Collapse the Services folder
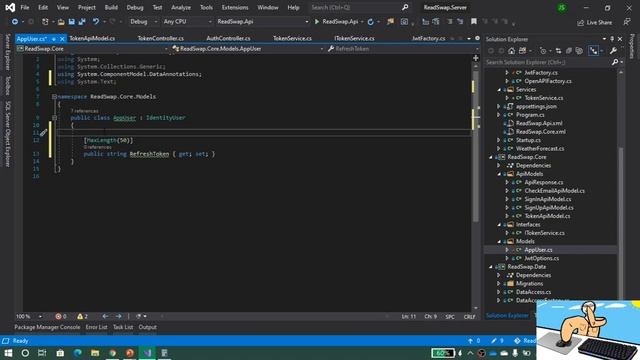Viewport: 640px width, 360px height. [499, 89]
